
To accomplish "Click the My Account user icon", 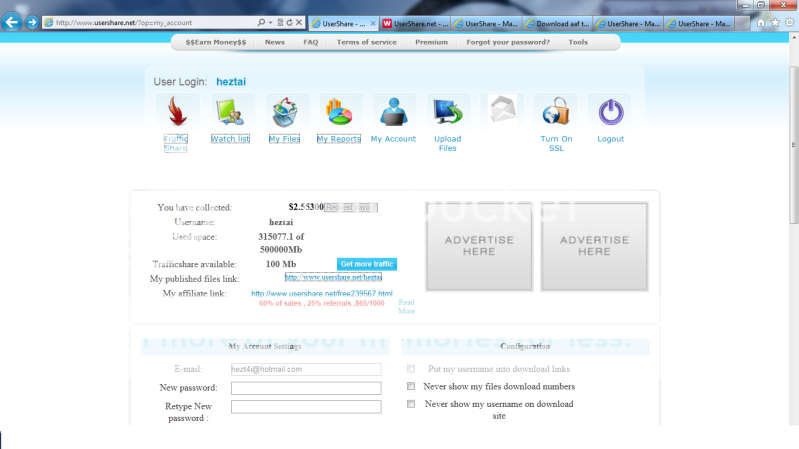I will pyautogui.click(x=393, y=111).
